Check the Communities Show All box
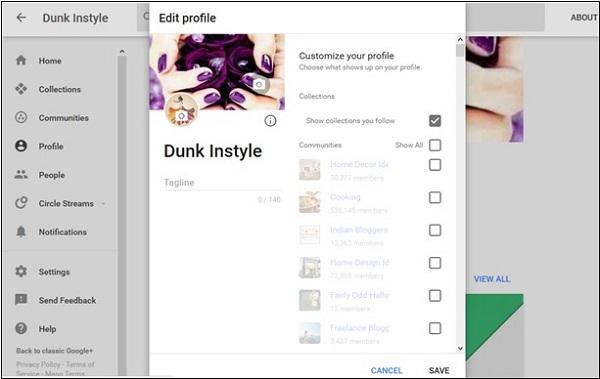 435,145
